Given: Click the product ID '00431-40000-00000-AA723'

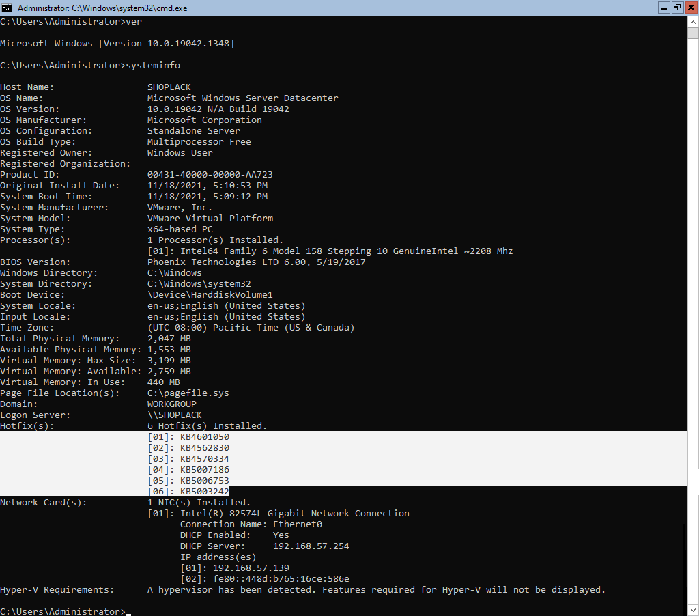Looking at the screenshot, I should point(210,175).
